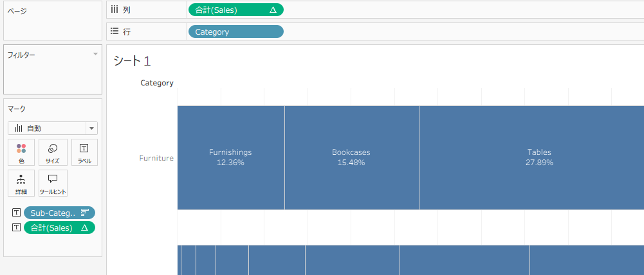Click the Category field header

pos(157,83)
